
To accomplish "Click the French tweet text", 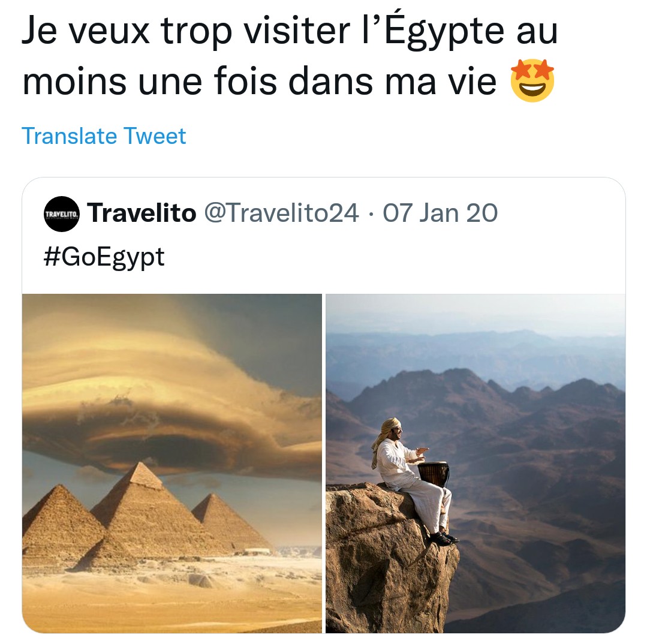I will coord(290,55).
